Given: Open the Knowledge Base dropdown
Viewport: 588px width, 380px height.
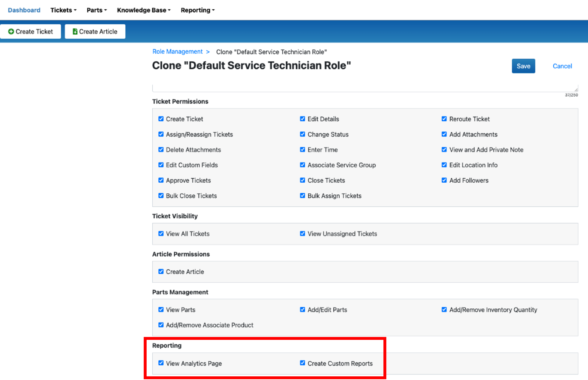Looking at the screenshot, I should [144, 10].
